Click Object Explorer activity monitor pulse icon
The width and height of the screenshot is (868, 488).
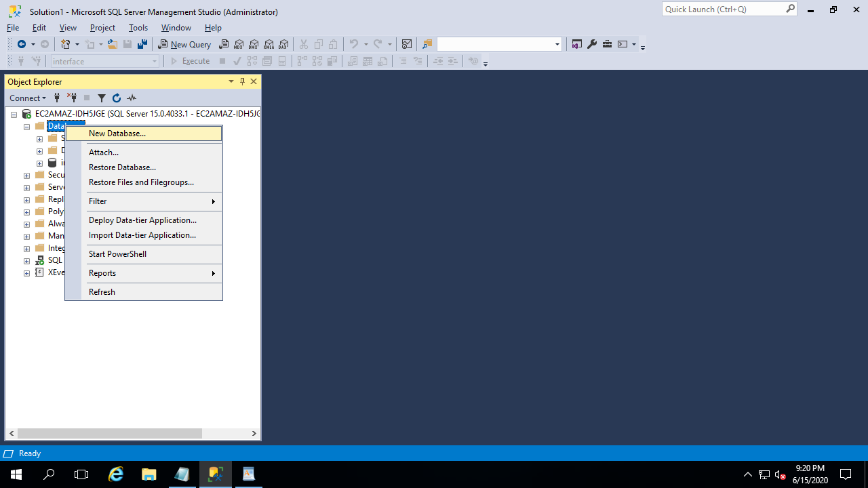click(x=132, y=98)
